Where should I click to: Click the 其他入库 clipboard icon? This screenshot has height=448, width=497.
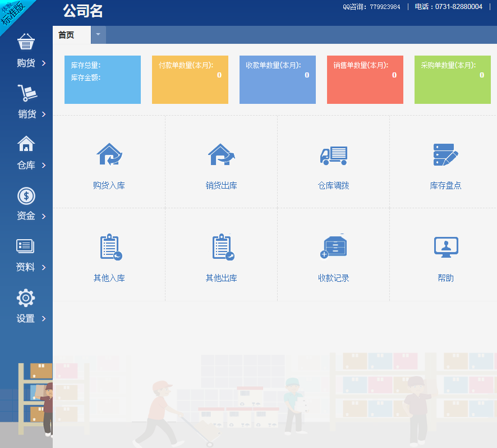coord(111,247)
